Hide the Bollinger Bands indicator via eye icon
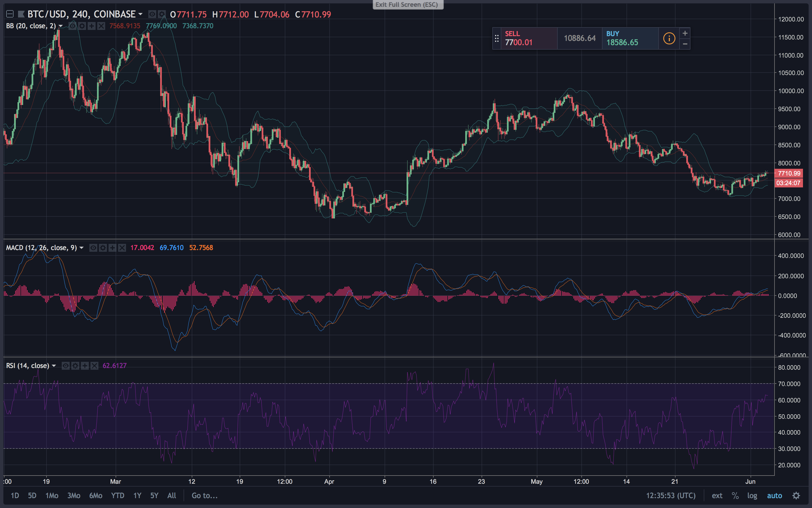This screenshot has width=812, height=508. click(x=72, y=26)
